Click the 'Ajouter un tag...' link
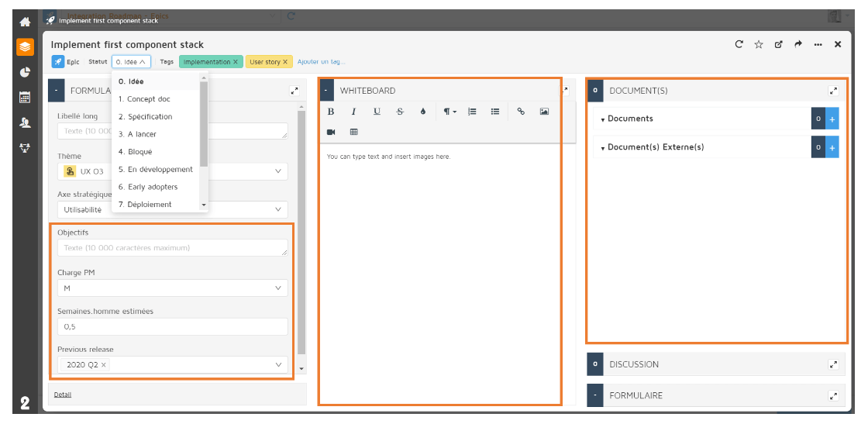The image size is (868, 424). [x=321, y=62]
